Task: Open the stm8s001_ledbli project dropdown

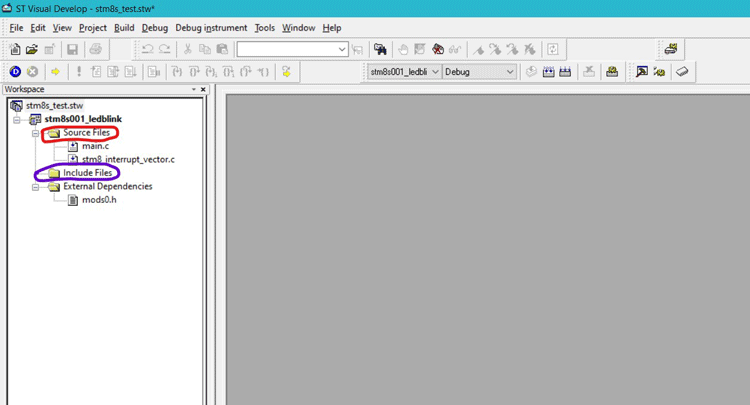Action: tap(435, 72)
